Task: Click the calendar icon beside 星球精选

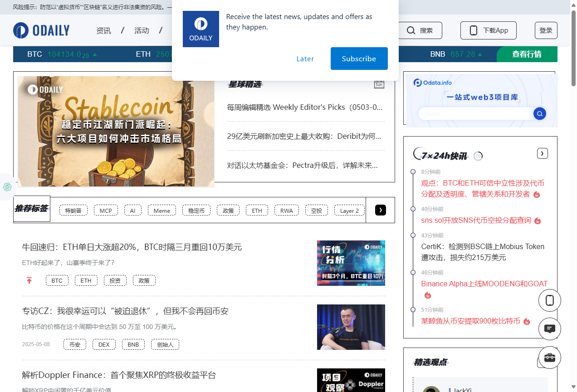Action: tap(379, 84)
